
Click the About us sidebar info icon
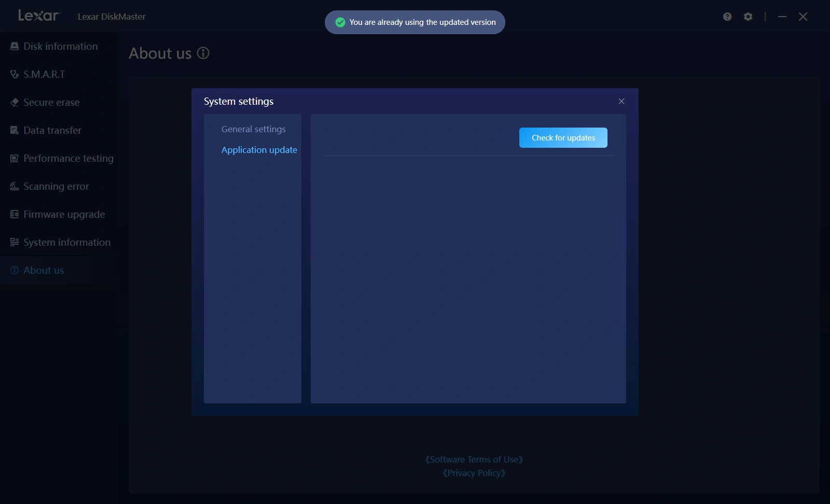(x=15, y=270)
